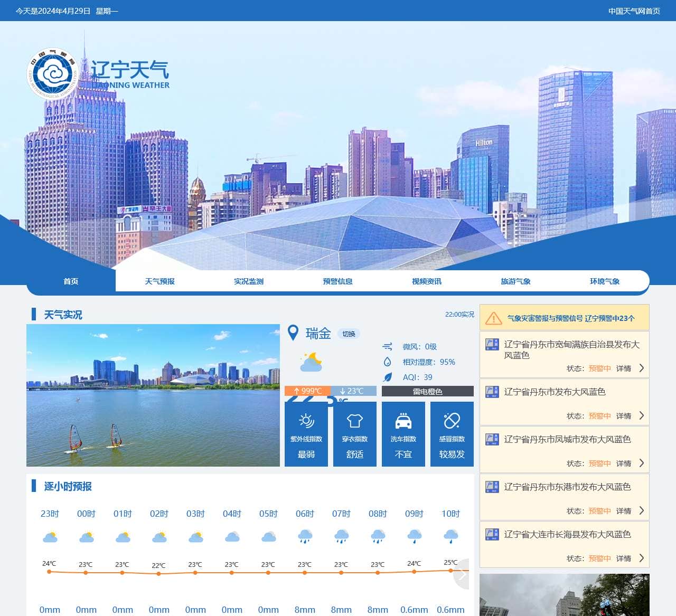This screenshot has height=616, width=676.
Task: Open the 预警信息 navigation tab
Action: tap(337, 281)
